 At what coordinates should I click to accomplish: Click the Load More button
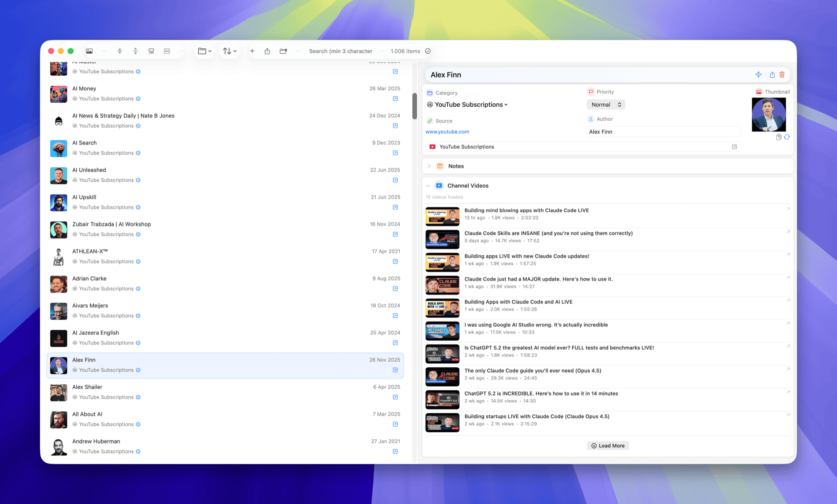608,446
